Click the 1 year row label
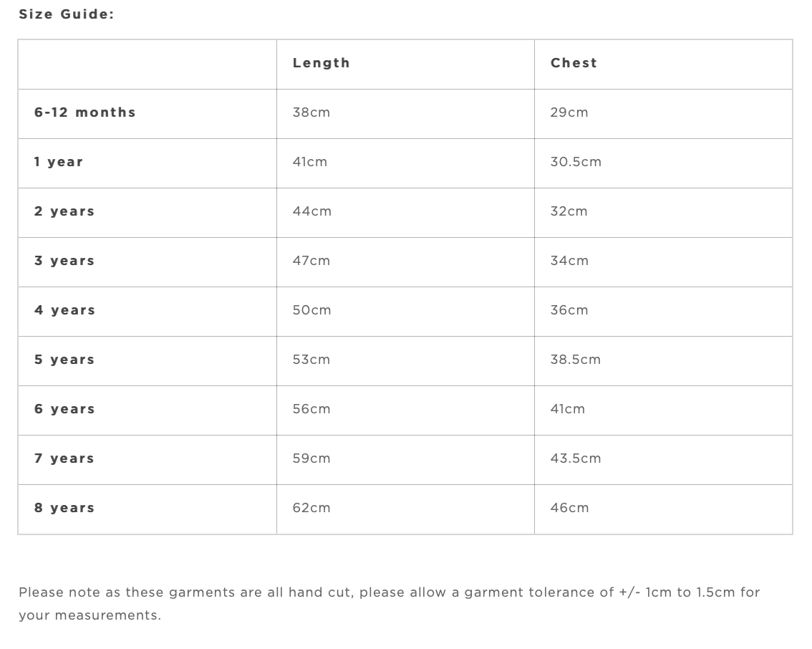 coord(59,162)
